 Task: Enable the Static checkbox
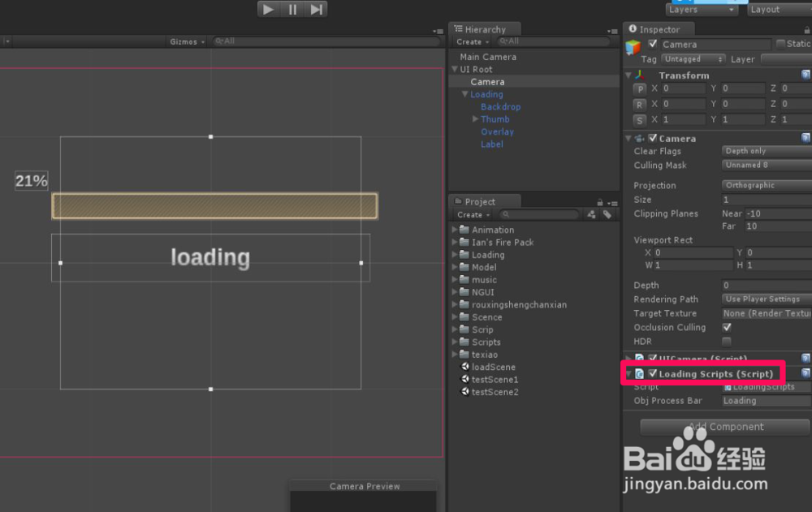(x=781, y=44)
